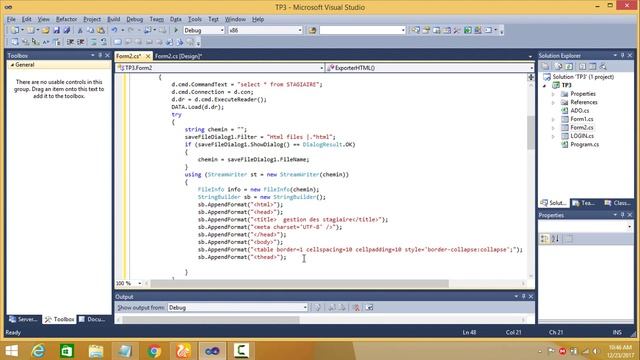The height and width of the screenshot is (360, 640).
Task: Click the Uncomment selected lines icon
Action: 104,42
